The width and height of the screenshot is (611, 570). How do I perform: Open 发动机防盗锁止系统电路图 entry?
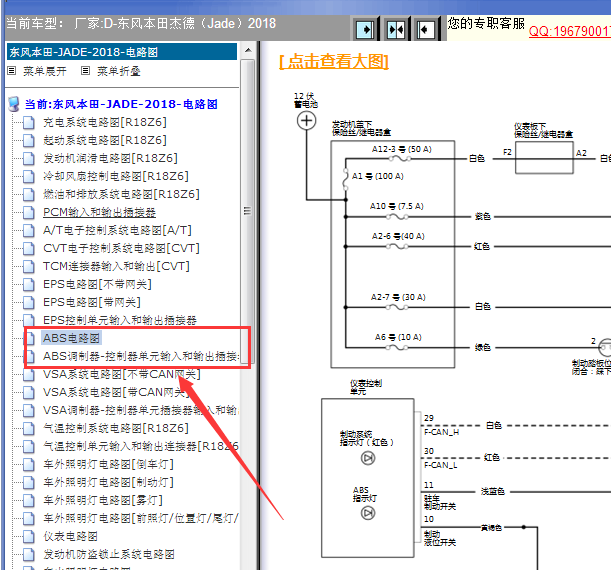(x=109, y=554)
